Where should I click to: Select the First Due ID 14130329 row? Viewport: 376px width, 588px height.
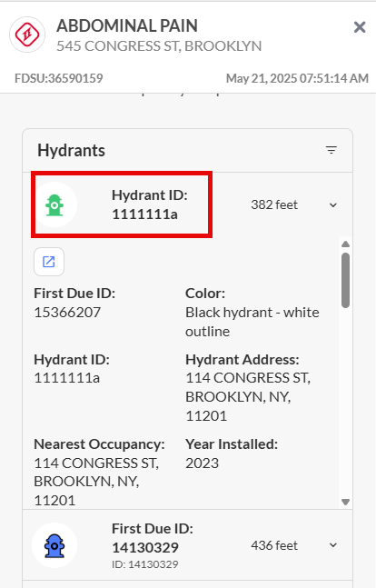click(x=187, y=545)
